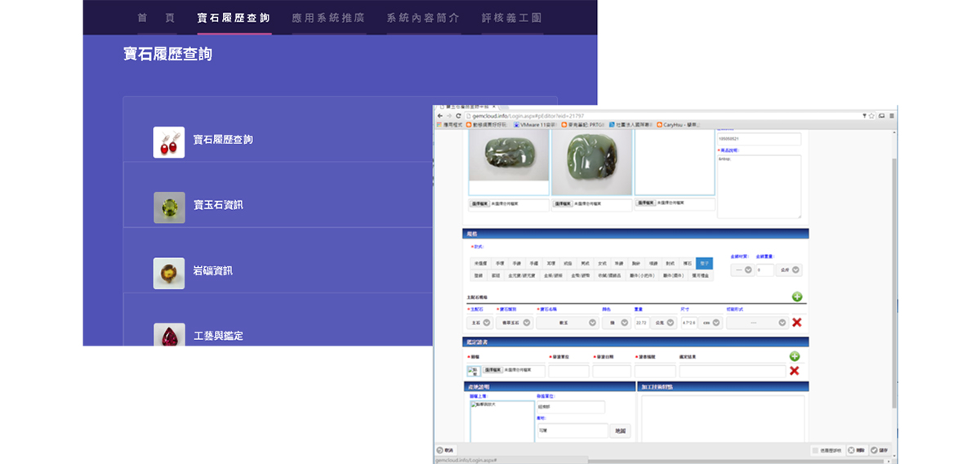
Task: Toggle the checkbox in the bottom-right bar
Action: pyautogui.click(x=816, y=450)
